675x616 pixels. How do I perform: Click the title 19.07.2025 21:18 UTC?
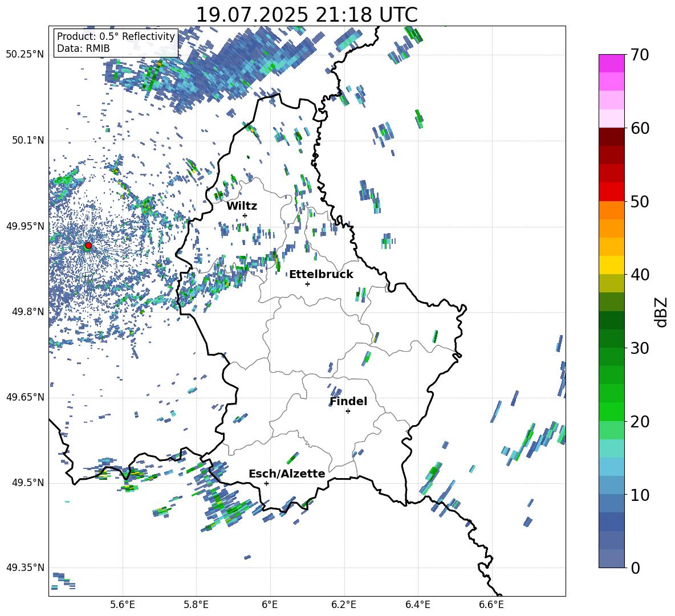307,15
